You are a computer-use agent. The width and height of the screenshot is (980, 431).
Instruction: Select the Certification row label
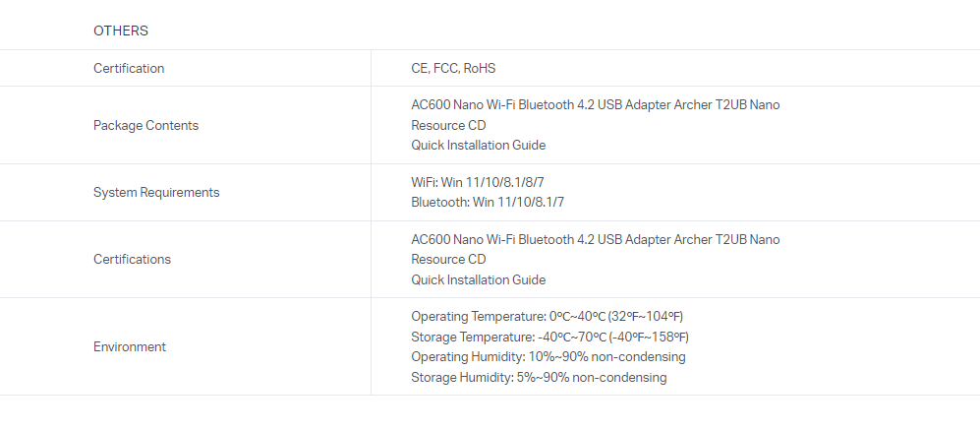click(x=129, y=68)
